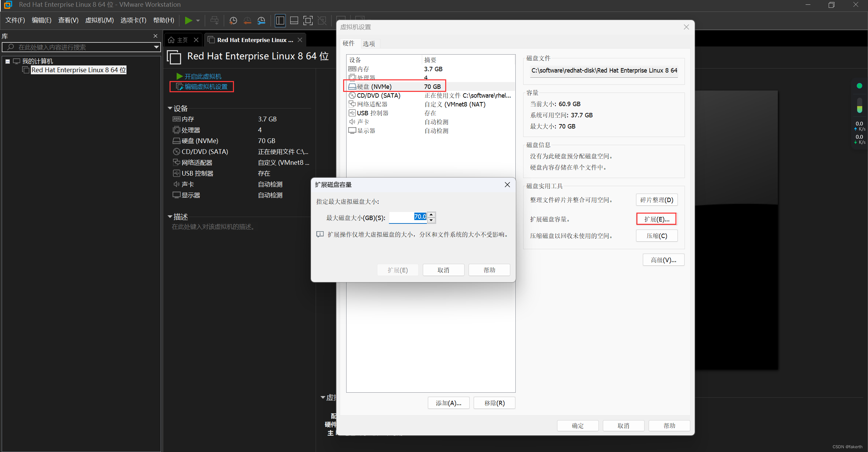The image size is (868, 452).
Task: Click the description text area placeholder
Action: pos(214,227)
